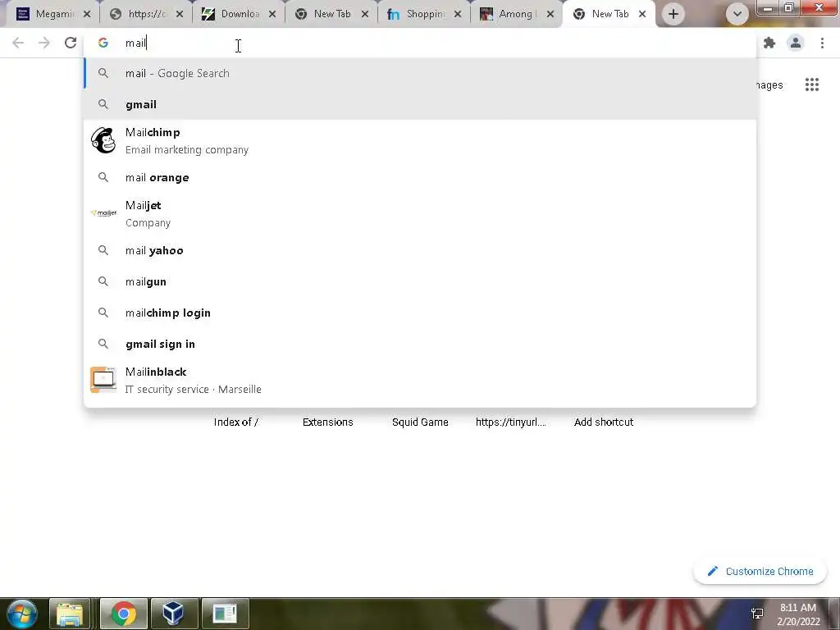Click the Chrome taskbar icon

tap(124, 614)
